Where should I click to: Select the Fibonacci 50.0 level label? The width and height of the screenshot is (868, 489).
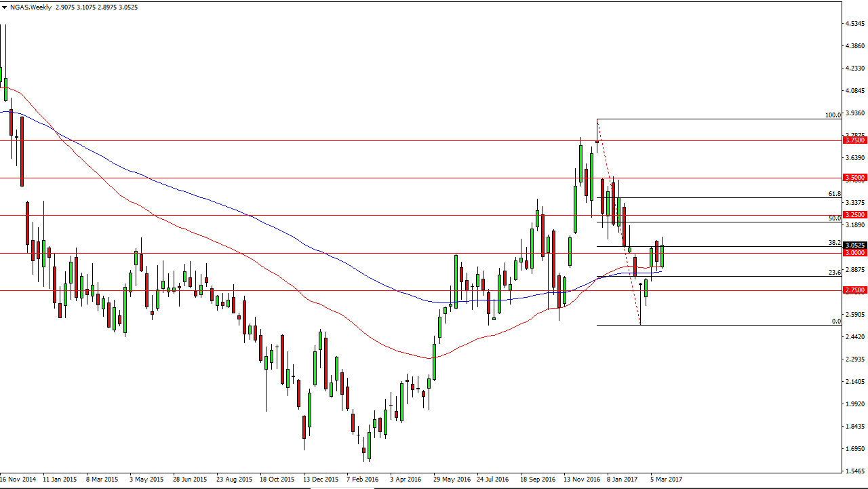(x=835, y=218)
